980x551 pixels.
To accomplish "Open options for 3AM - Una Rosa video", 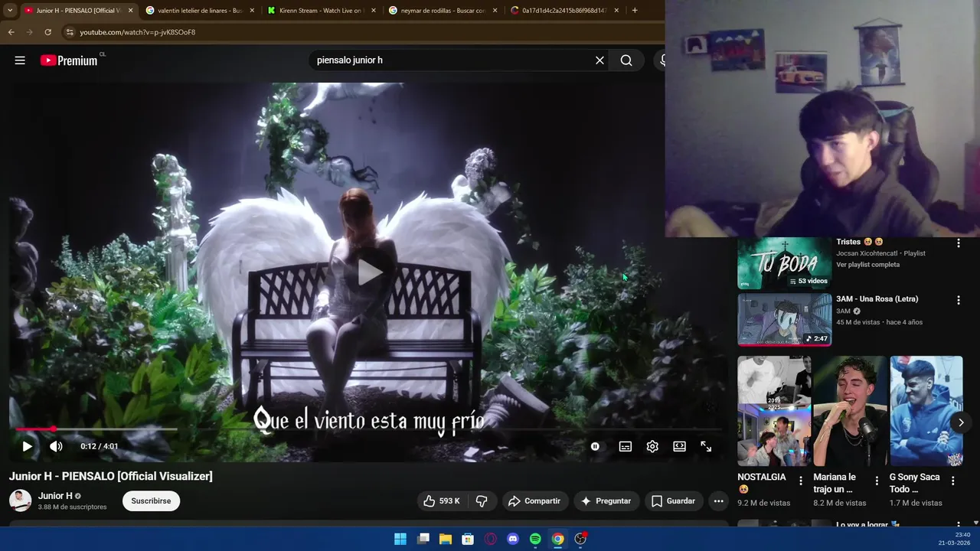I will [958, 301].
